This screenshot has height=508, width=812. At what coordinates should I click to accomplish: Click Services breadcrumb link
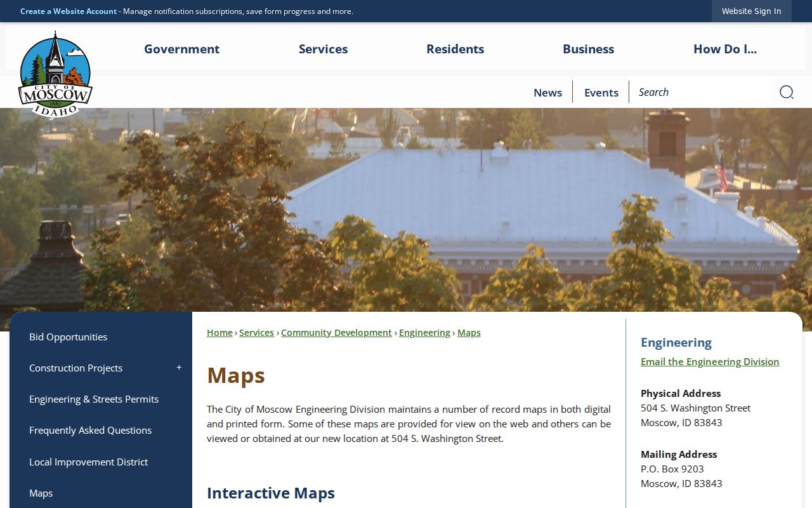tap(256, 332)
